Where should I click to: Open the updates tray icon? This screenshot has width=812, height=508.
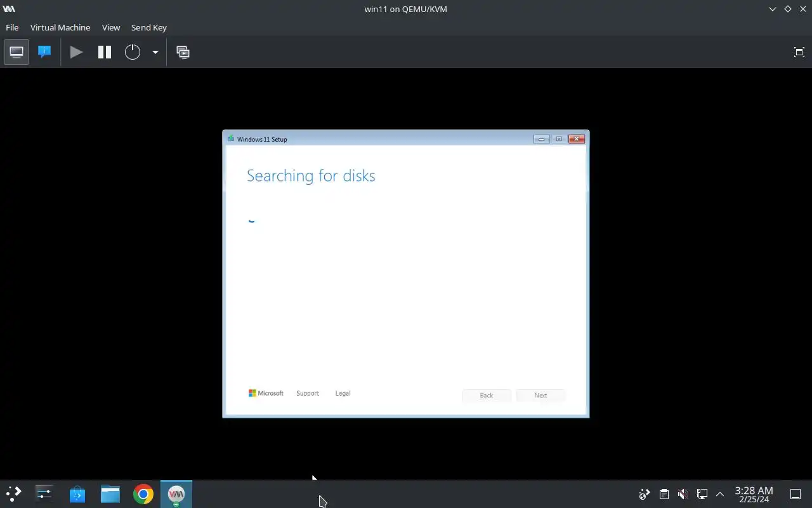tap(645, 494)
